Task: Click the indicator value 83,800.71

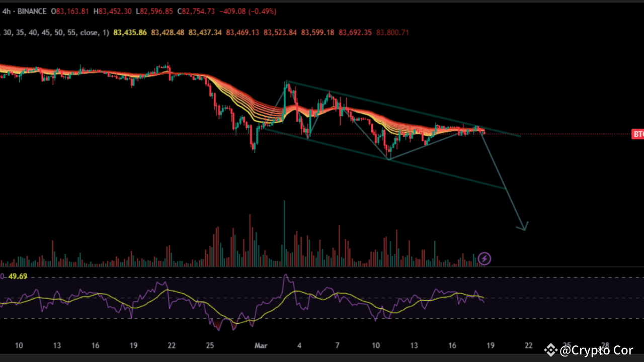Action: (391, 32)
